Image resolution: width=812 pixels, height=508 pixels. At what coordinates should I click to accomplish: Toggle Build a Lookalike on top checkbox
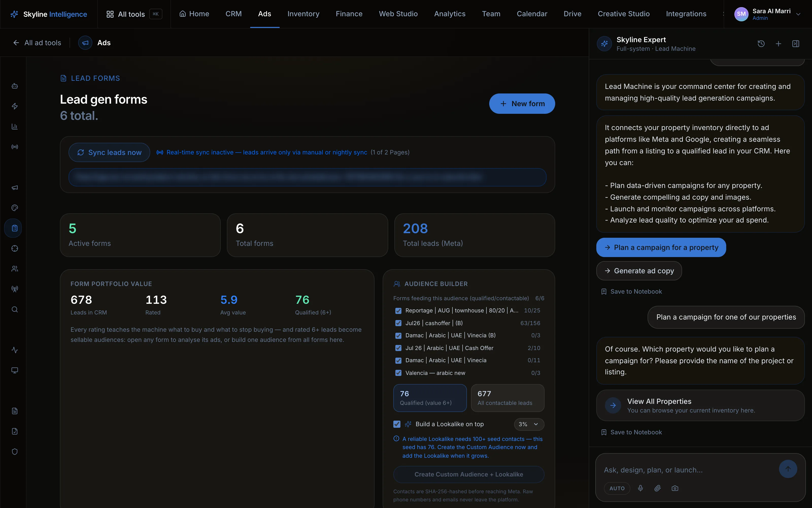(x=397, y=424)
